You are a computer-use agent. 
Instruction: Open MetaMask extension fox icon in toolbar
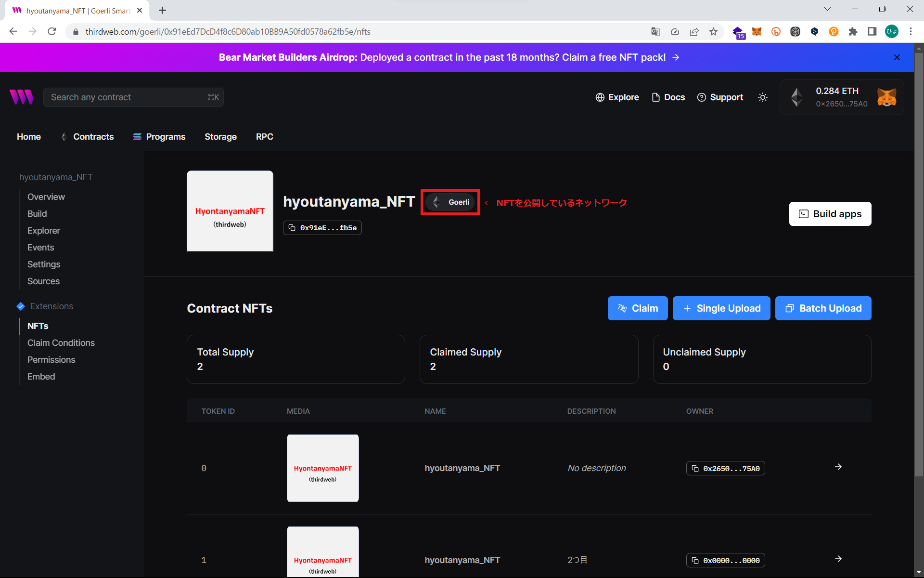coord(757,32)
